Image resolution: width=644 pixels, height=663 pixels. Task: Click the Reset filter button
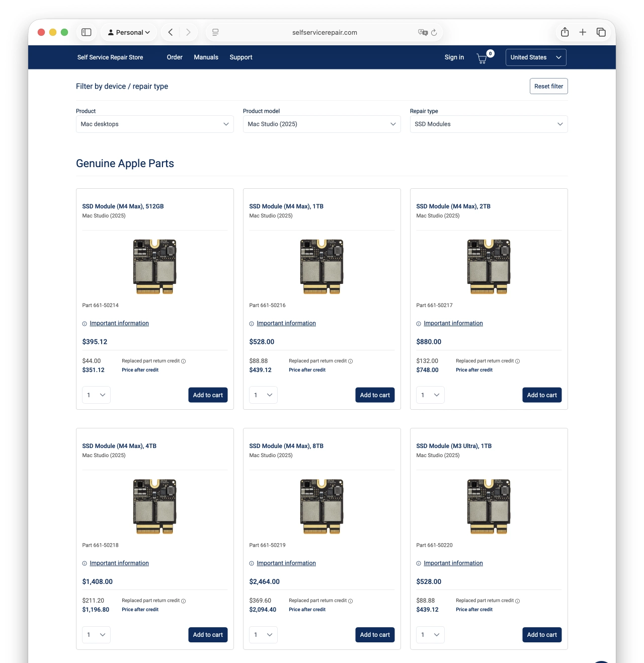549,86
